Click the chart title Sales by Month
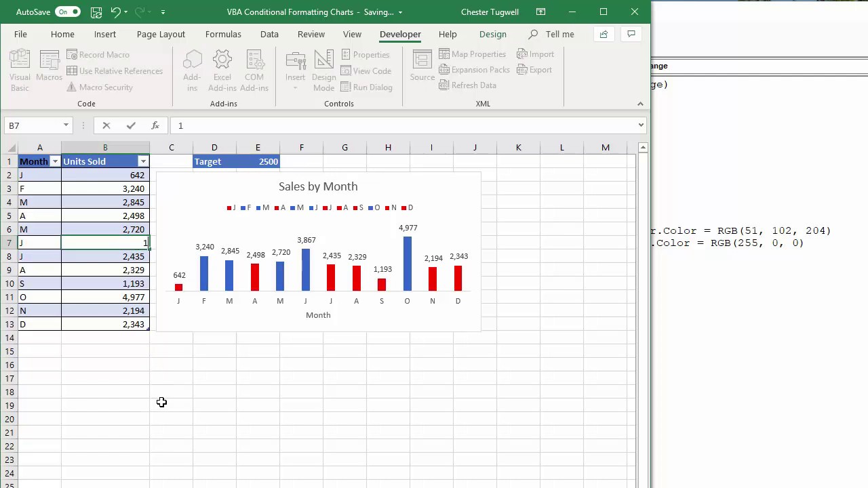The image size is (868, 488). click(x=318, y=186)
